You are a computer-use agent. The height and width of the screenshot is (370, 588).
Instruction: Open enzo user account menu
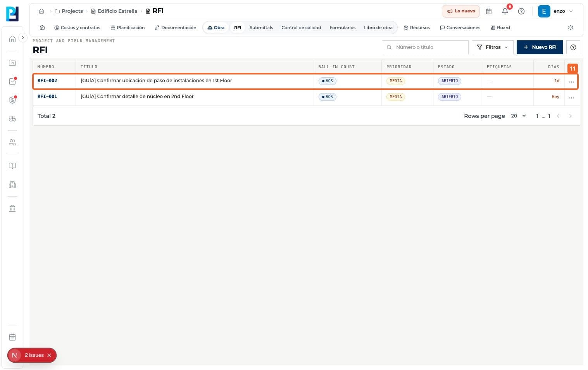555,11
